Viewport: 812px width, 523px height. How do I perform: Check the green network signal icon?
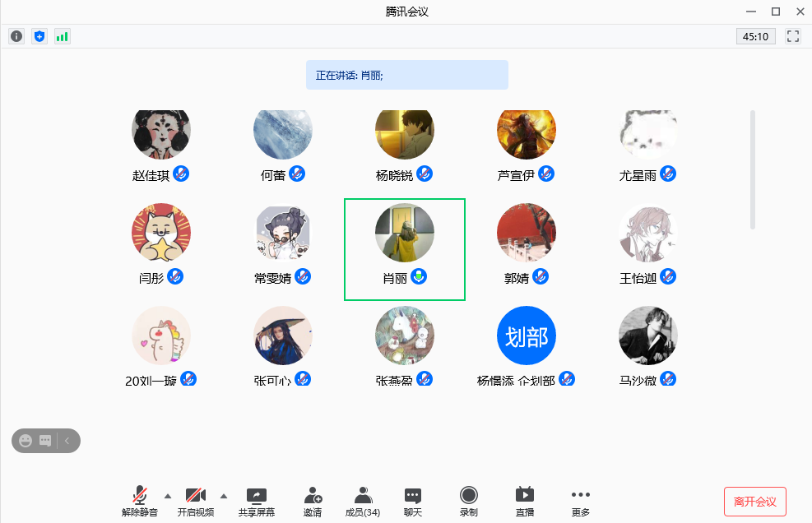(63, 36)
